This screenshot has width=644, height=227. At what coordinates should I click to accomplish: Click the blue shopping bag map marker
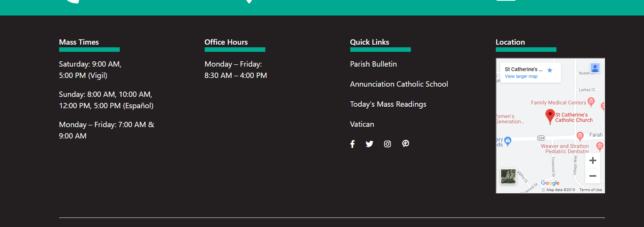[508, 141]
